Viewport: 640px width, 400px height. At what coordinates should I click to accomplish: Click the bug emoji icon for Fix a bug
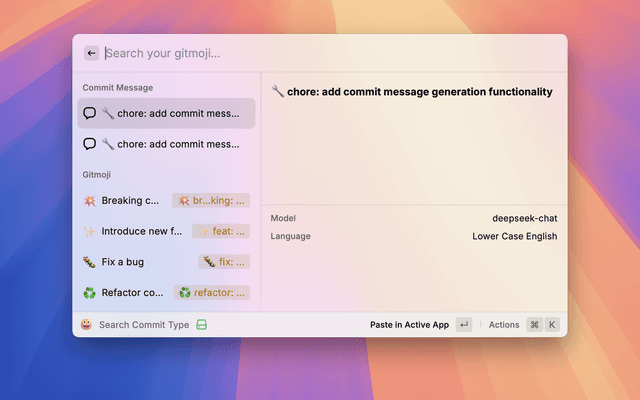coord(89,262)
